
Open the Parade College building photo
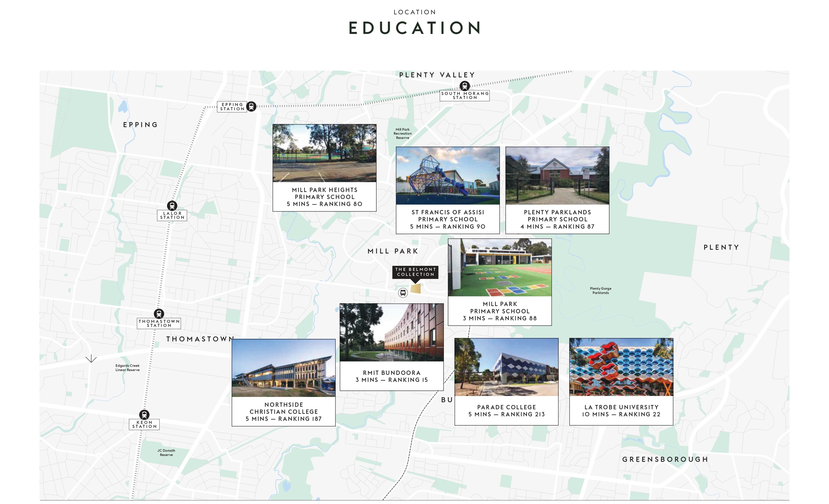(x=506, y=367)
